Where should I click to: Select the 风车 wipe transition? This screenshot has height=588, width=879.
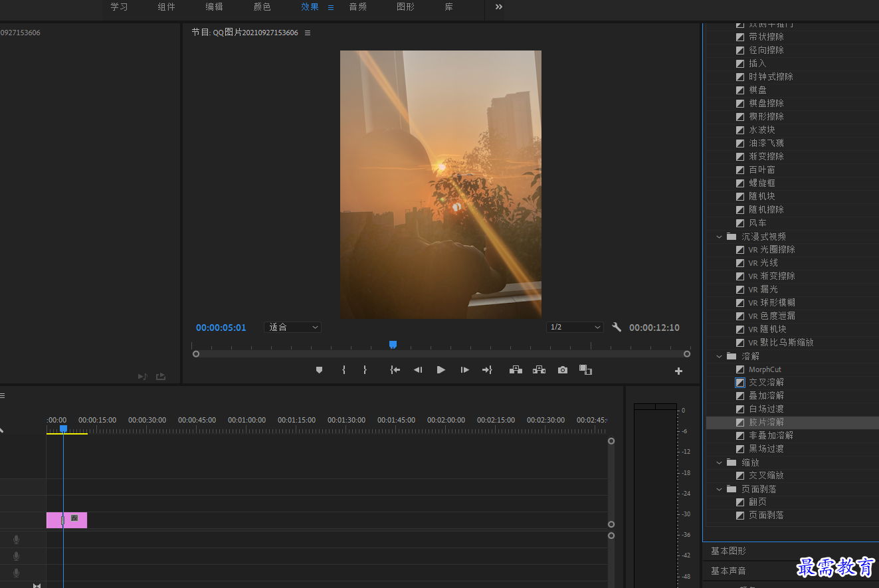[757, 223]
